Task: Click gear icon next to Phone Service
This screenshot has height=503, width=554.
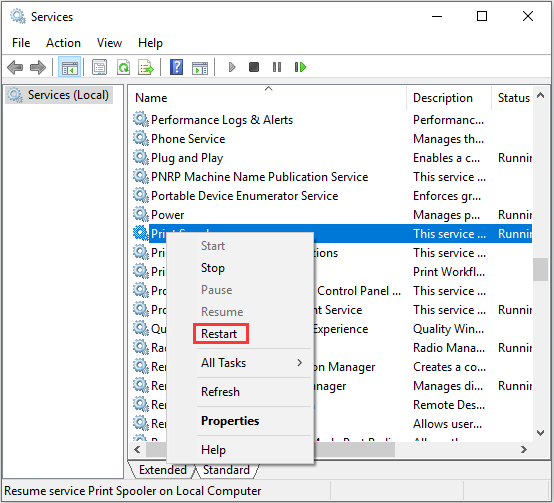Action: click(x=141, y=138)
